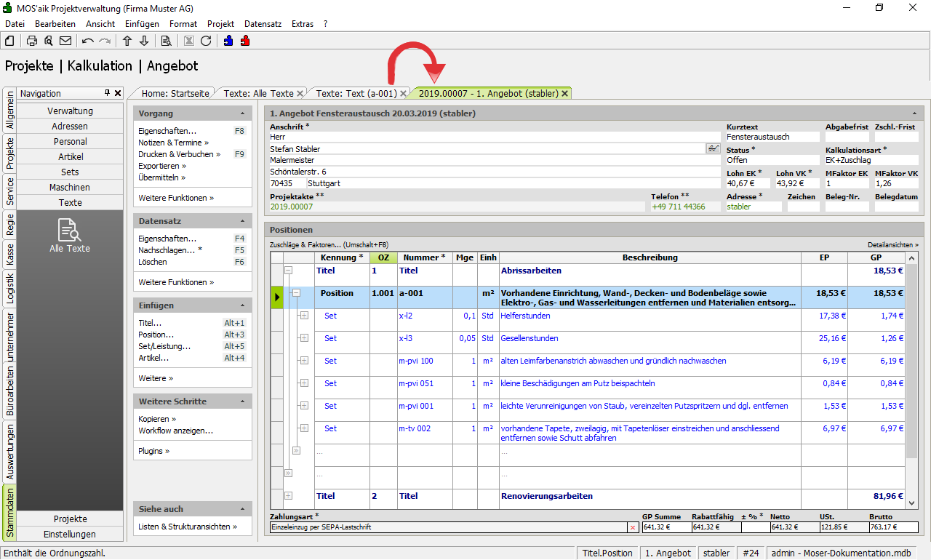Open the Projekt menu
Screen dimensions: 931x560
(x=220, y=24)
